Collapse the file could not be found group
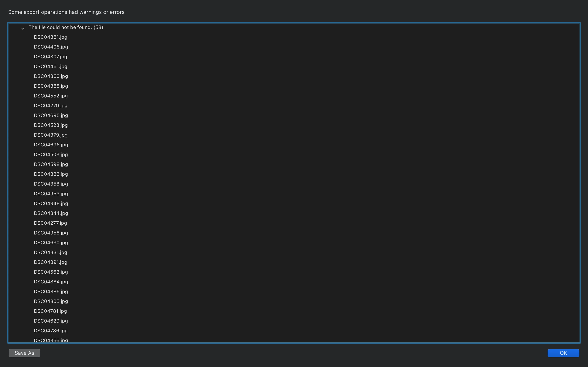588x367 pixels. pos(23,29)
